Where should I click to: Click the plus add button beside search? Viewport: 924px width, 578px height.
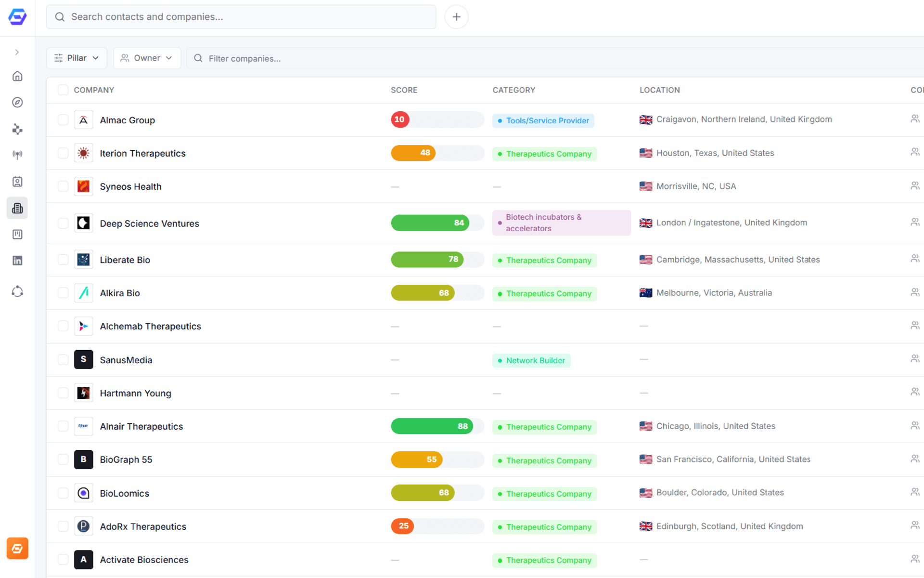click(456, 17)
